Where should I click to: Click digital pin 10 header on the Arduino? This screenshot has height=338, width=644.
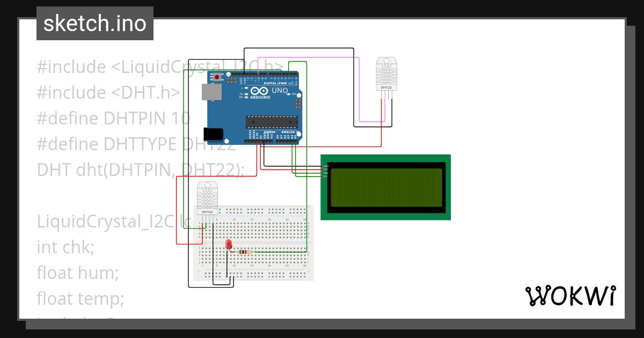[x=258, y=75]
